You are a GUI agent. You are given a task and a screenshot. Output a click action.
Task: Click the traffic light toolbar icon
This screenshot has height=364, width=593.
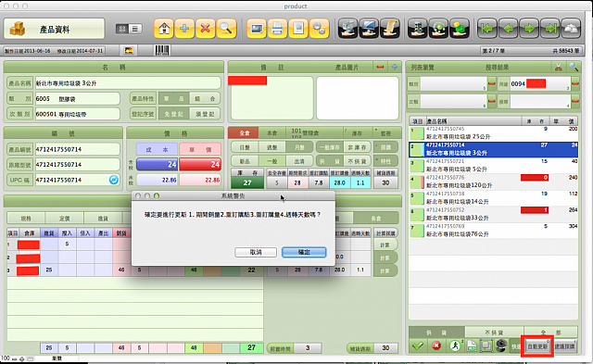418,29
